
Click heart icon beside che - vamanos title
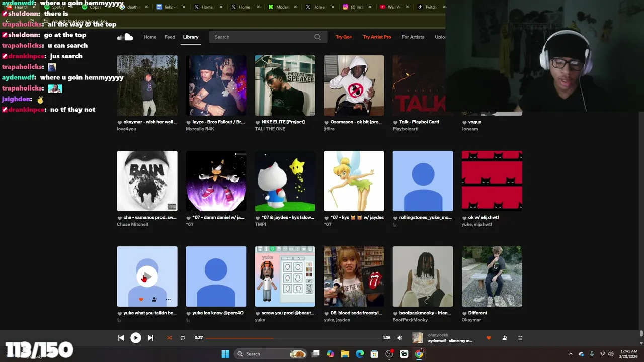click(x=120, y=218)
